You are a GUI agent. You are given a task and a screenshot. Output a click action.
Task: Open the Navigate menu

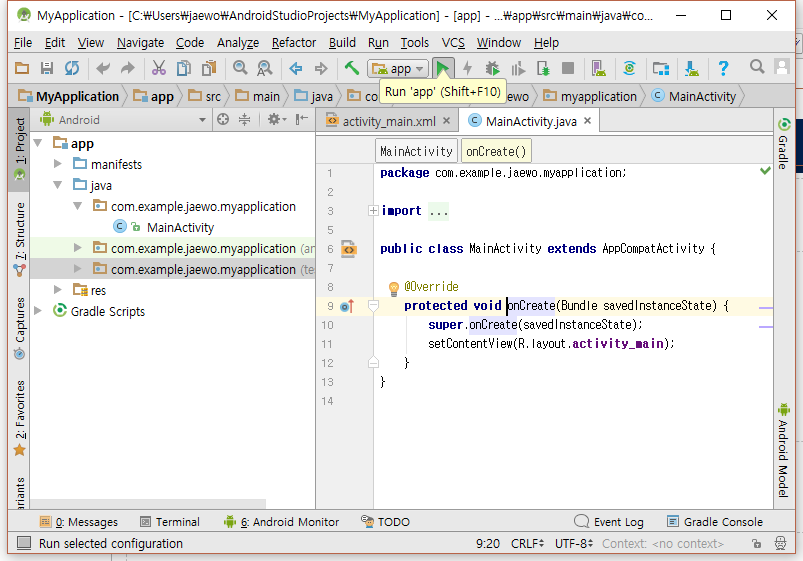140,43
